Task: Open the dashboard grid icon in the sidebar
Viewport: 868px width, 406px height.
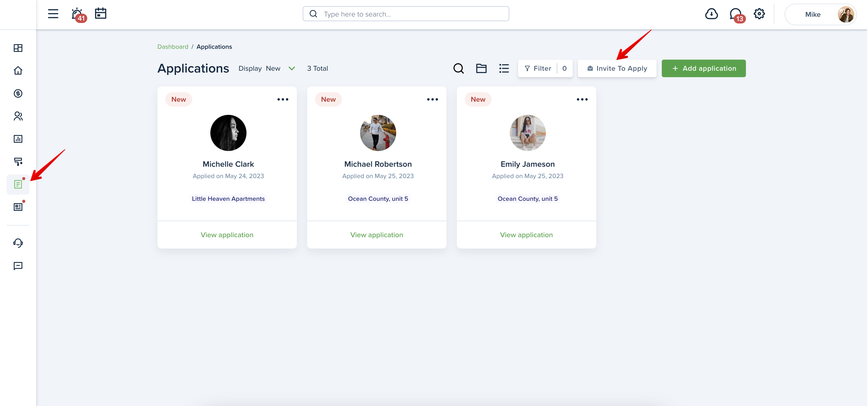Action: [x=18, y=48]
